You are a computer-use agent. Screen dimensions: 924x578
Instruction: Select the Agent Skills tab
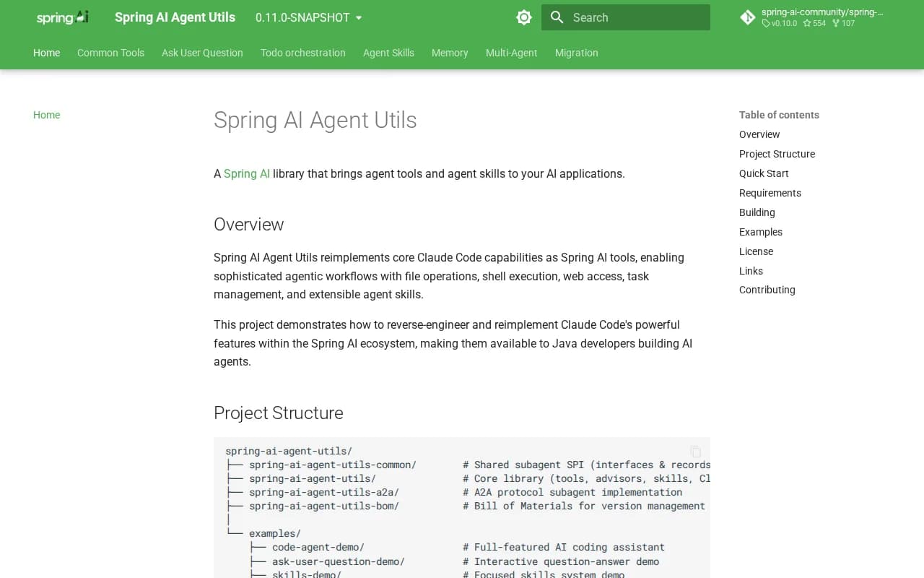click(388, 53)
